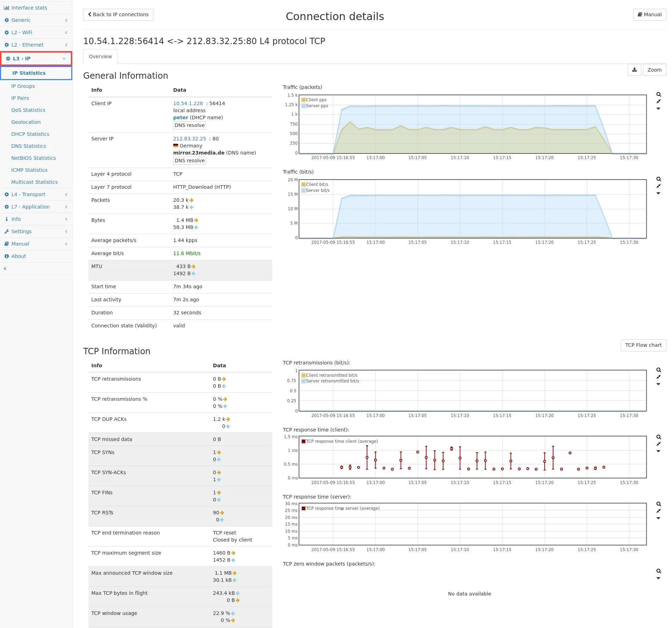This screenshot has height=628, width=672.
Task: Open Geolocation in the L3 menu
Action: [x=26, y=122]
